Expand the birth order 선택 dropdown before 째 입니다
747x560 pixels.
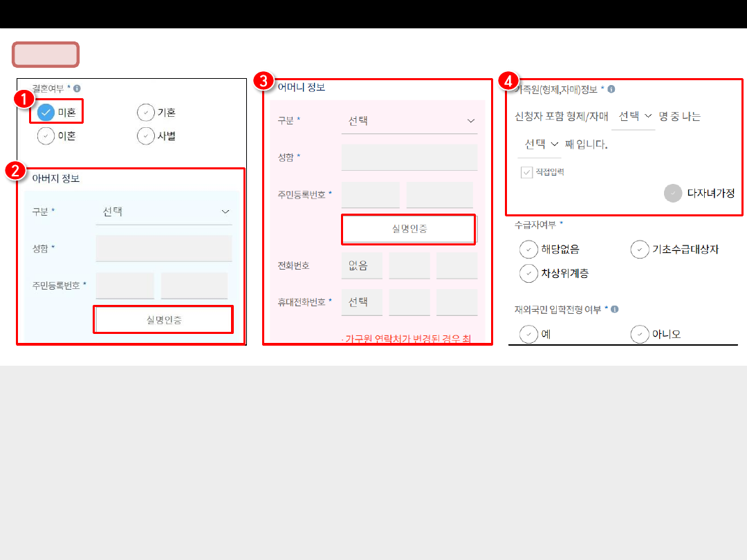click(x=540, y=144)
